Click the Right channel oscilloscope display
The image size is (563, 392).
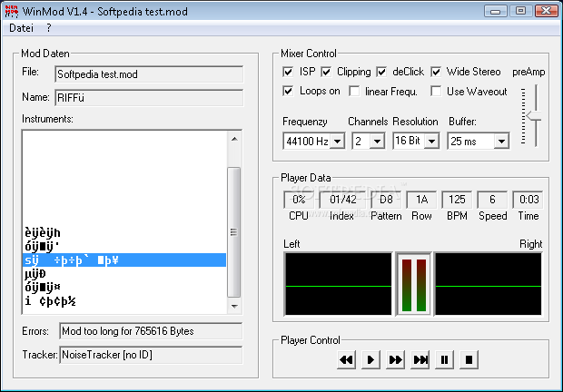click(x=489, y=284)
